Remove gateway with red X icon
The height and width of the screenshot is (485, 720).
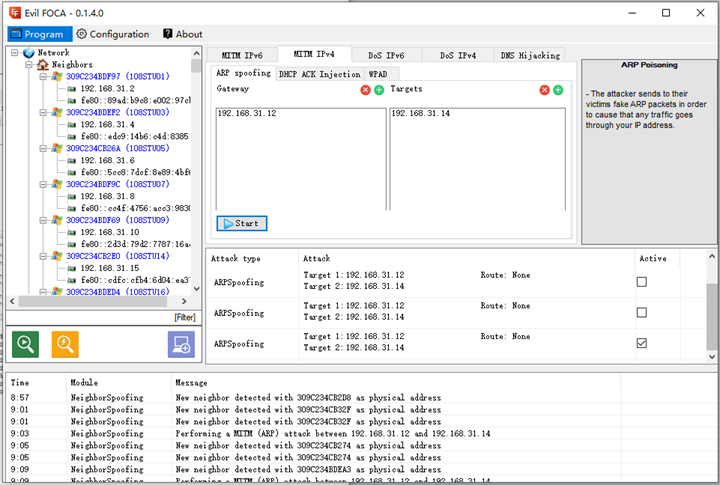(366, 90)
